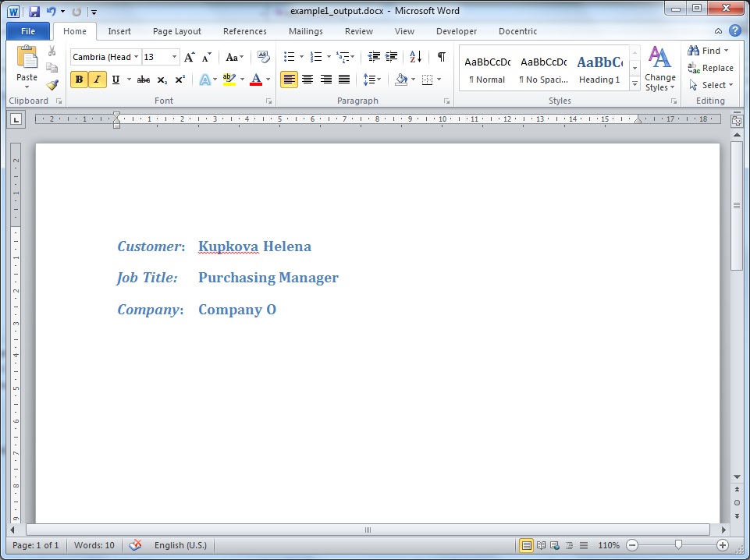Click the Increase Indent icon
Screen dimensions: 750x560
coord(392,57)
